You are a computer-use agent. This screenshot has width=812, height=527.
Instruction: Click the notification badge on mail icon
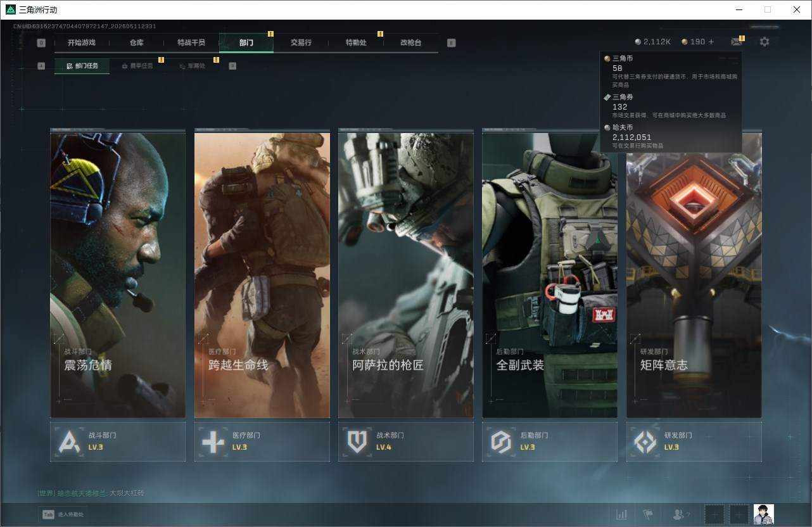tap(742, 38)
